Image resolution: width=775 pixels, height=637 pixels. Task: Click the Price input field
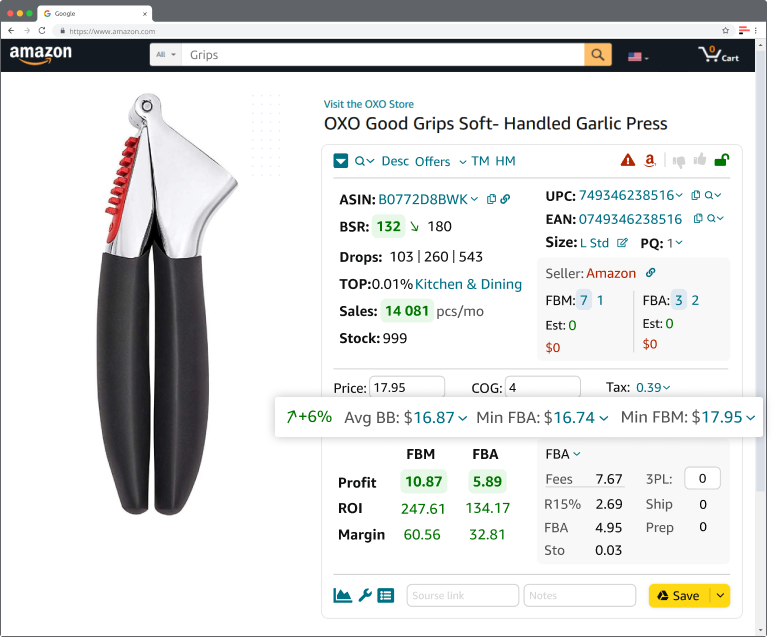407,387
